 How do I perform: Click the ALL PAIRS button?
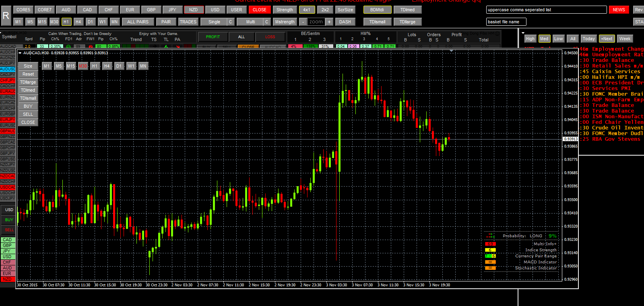click(x=138, y=22)
